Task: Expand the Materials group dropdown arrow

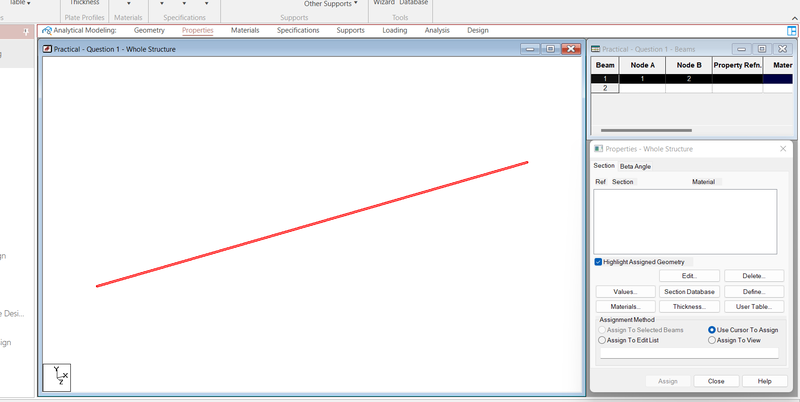Action: 129,4
